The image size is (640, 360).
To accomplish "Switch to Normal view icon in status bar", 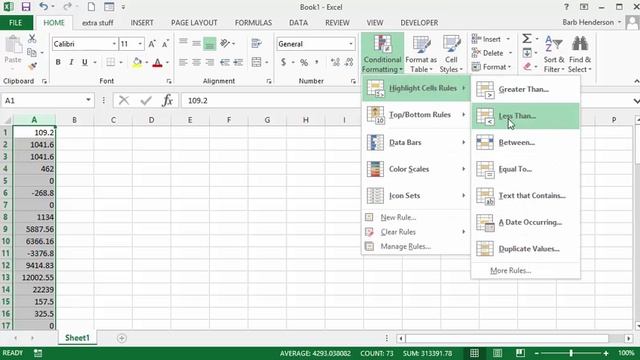I will click(x=474, y=353).
